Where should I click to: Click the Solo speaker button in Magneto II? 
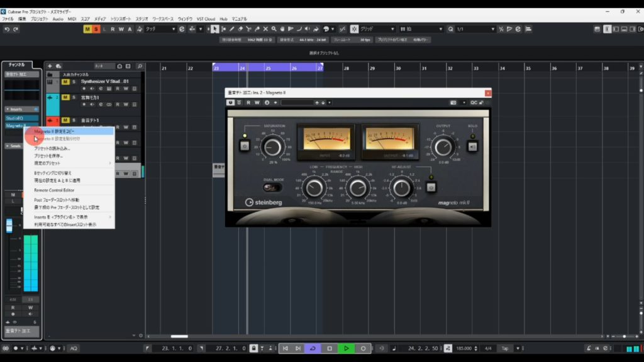point(473,146)
